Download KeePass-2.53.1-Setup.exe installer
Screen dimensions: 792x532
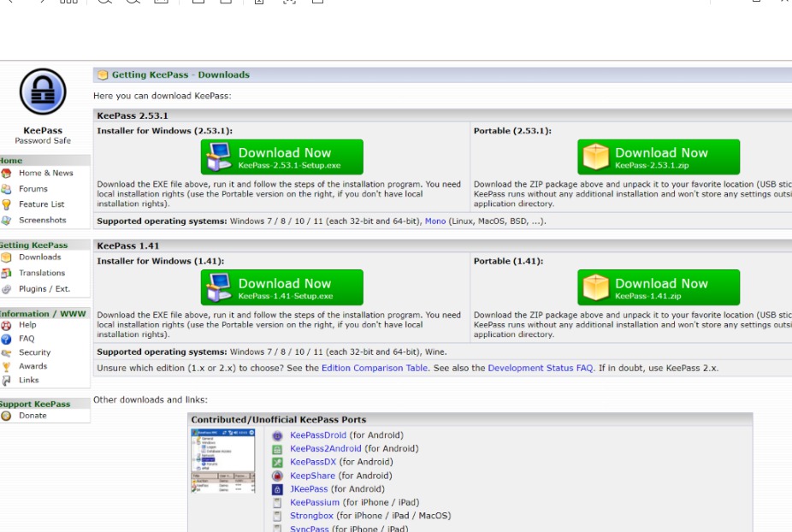(x=282, y=157)
